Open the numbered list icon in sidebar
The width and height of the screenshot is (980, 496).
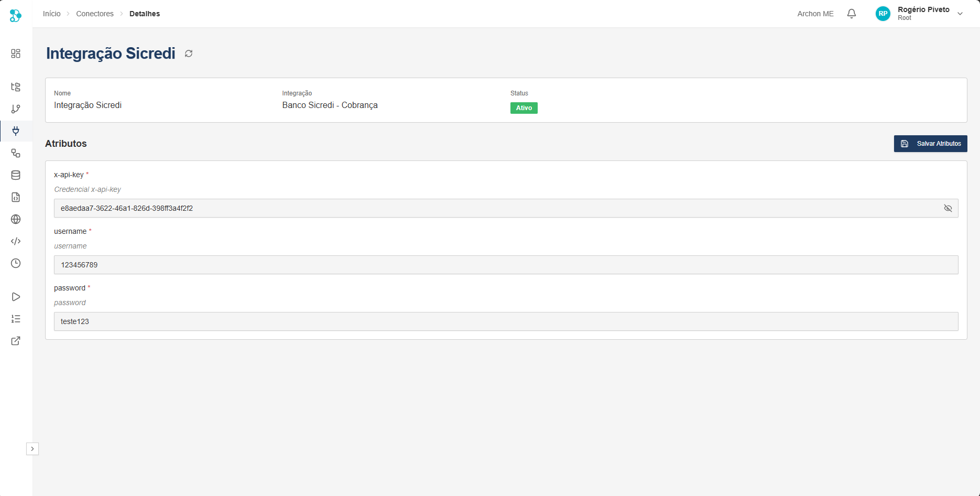[x=16, y=319]
